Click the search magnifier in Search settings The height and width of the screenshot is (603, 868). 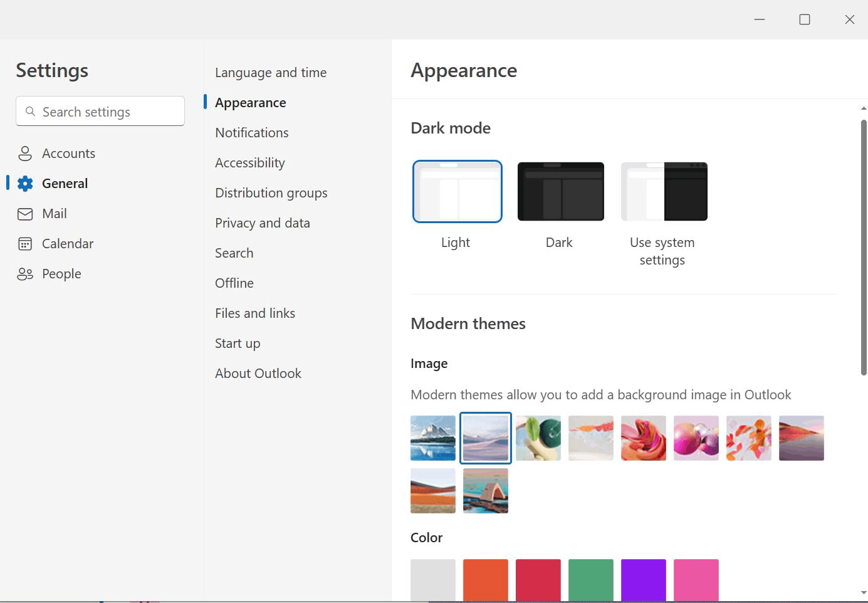point(30,111)
